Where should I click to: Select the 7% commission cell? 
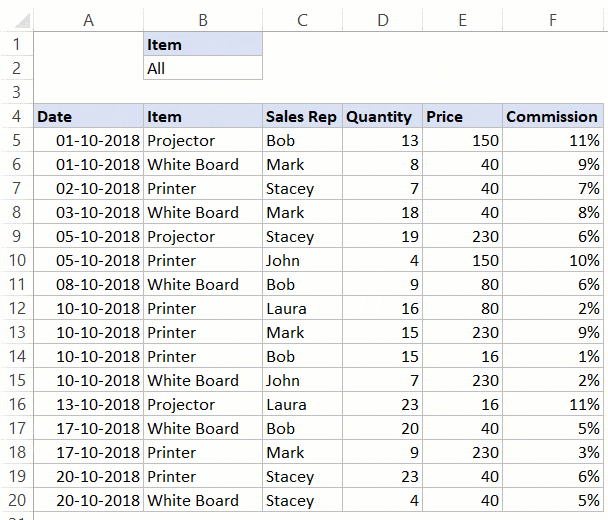click(x=553, y=188)
